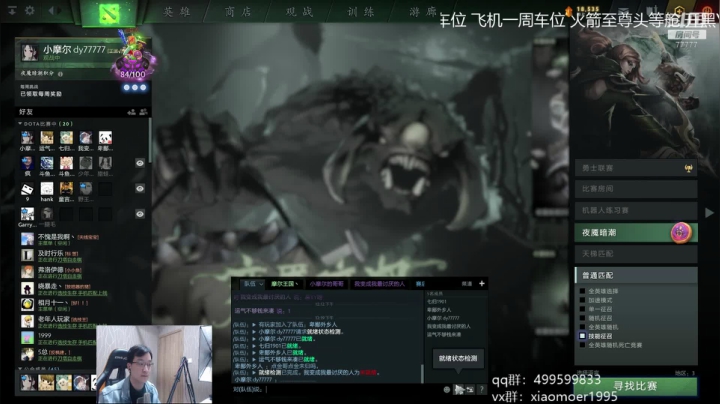Click friend avatar labeled hank
720x404 pixels.
(x=47, y=189)
